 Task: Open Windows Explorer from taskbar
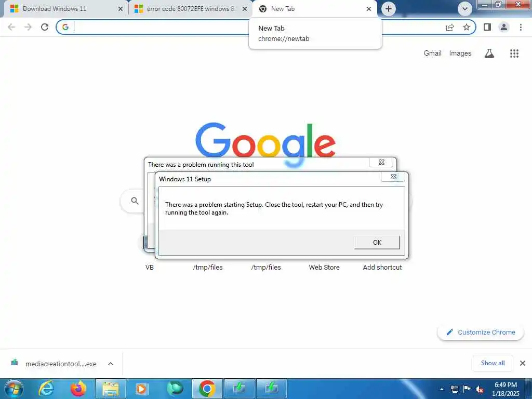tap(111, 389)
